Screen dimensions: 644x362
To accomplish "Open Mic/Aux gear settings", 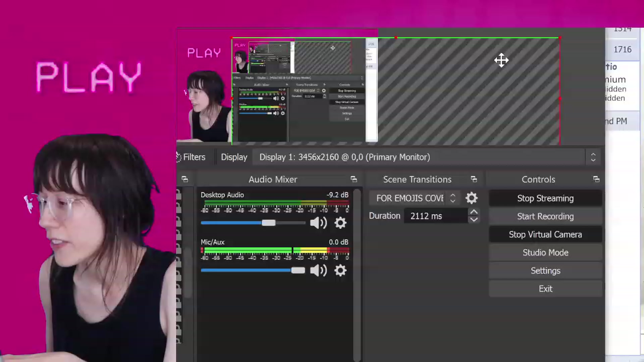I will 340,270.
